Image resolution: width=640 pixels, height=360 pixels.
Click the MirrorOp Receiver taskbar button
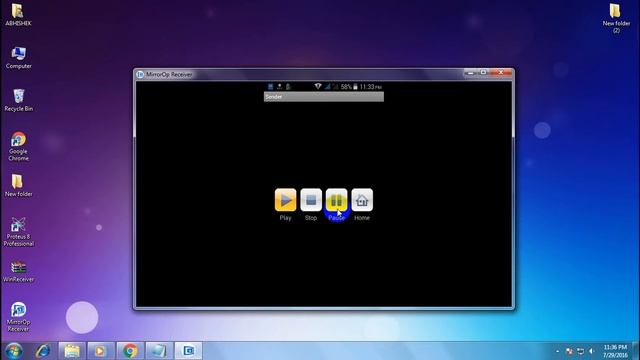coord(188,351)
